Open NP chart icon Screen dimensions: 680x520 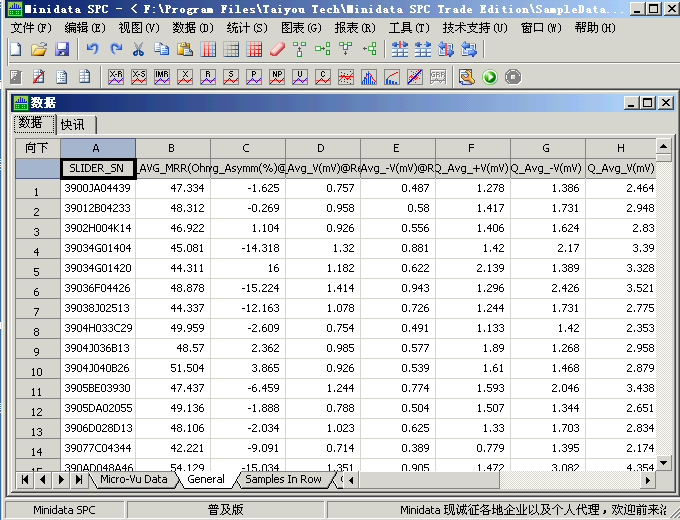coord(277,77)
